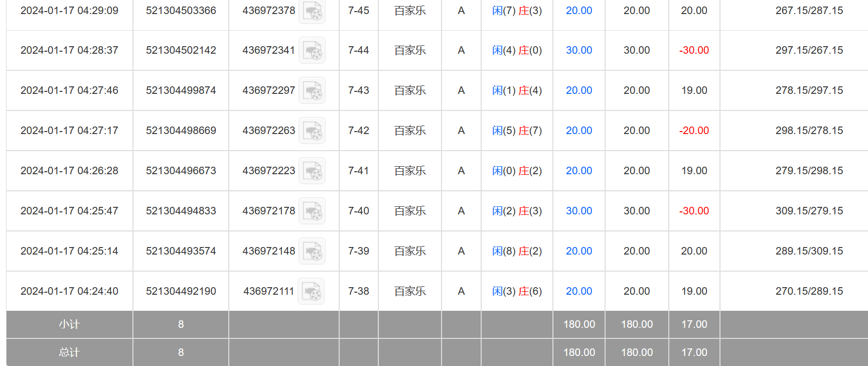868x366 pixels.
Task: Open video replay icon for round 436972111
Action: tap(311, 291)
